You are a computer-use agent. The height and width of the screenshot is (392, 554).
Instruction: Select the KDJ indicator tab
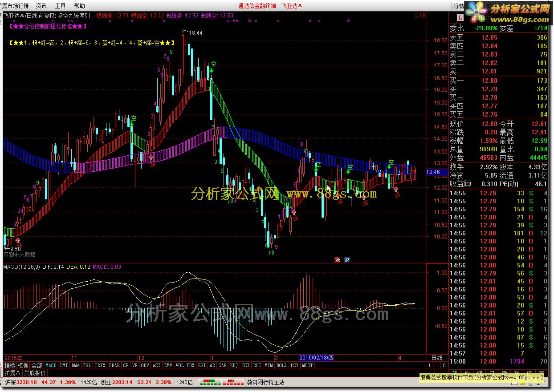coord(234,365)
